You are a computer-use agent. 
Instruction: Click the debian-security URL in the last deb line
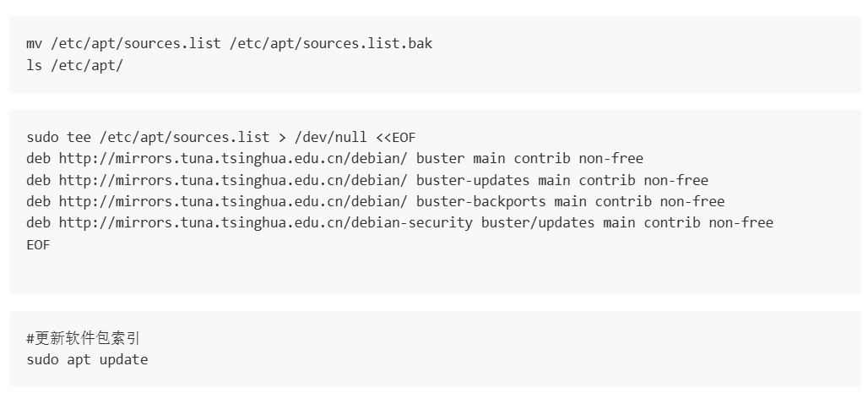[266, 223]
